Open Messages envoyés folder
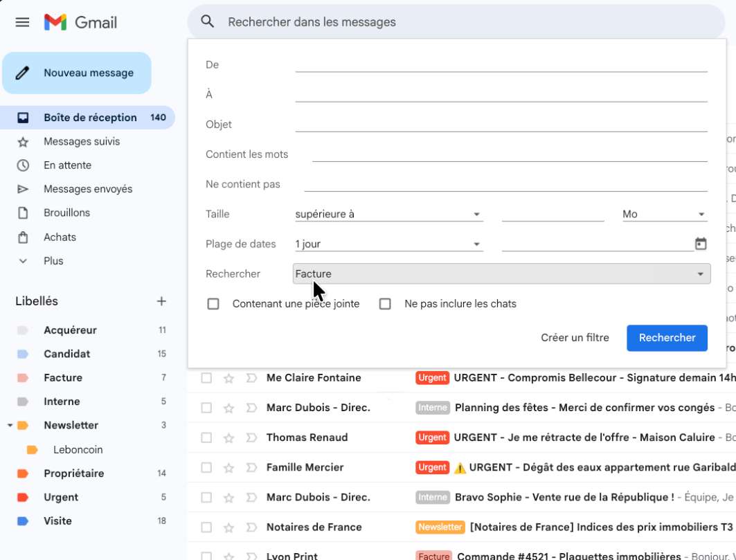The image size is (736, 560). click(x=87, y=189)
